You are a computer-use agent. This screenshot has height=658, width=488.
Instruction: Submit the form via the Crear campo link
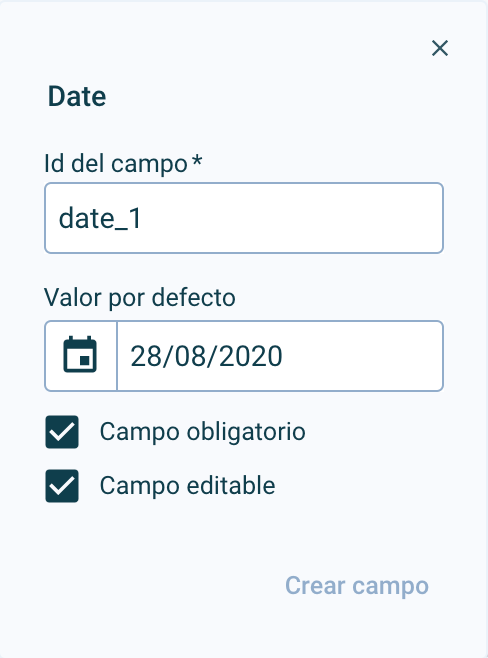[x=357, y=585]
